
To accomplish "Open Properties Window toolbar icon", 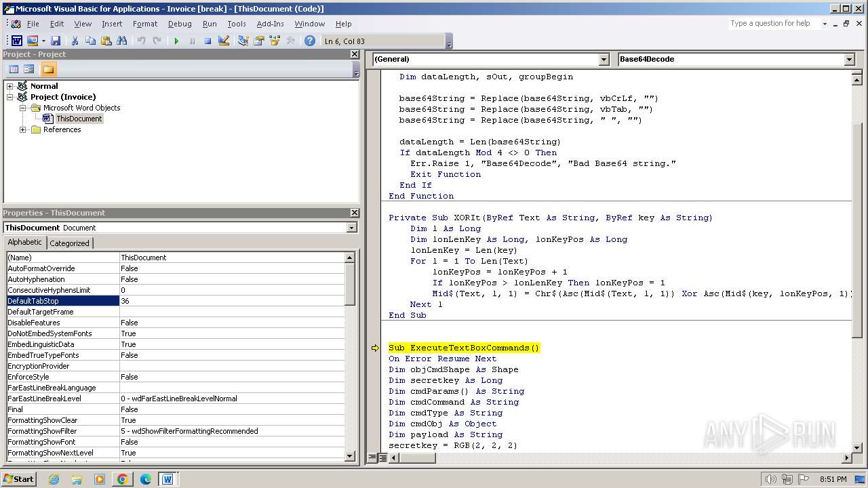I will [258, 41].
